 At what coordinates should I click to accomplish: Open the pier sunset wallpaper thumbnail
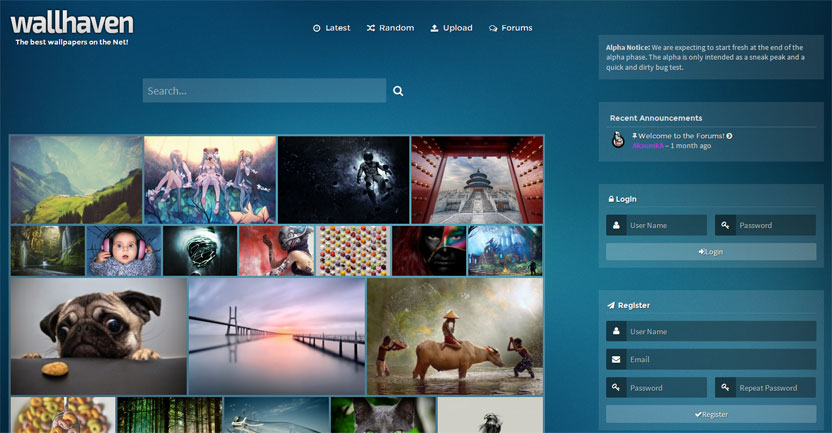[x=276, y=336]
